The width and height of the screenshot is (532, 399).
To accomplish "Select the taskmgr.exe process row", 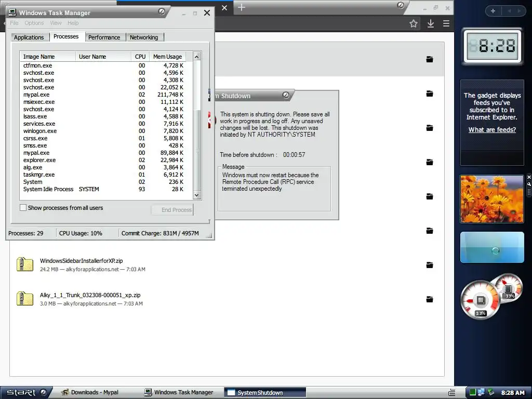I will [x=106, y=175].
